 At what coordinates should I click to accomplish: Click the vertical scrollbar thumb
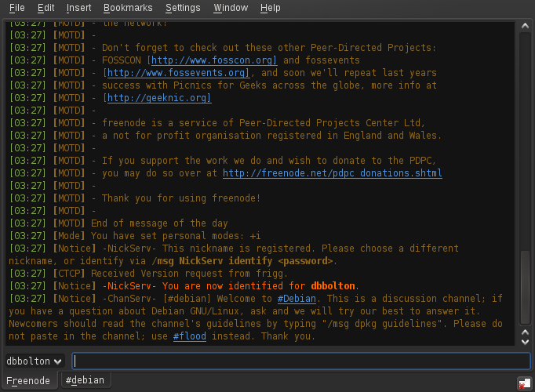(x=525, y=288)
